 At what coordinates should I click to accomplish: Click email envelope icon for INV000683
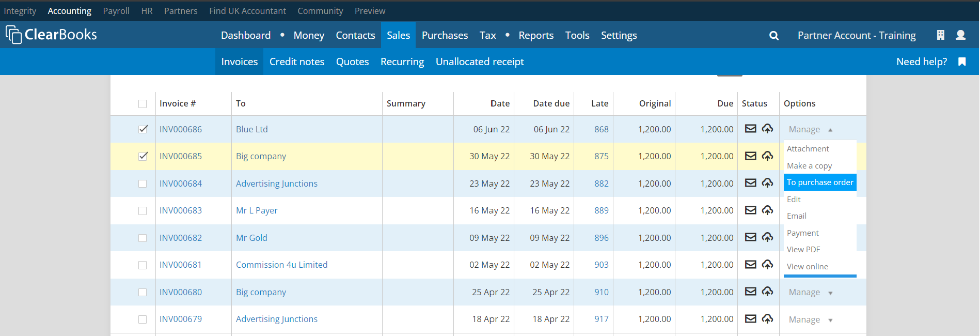pyautogui.click(x=750, y=210)
